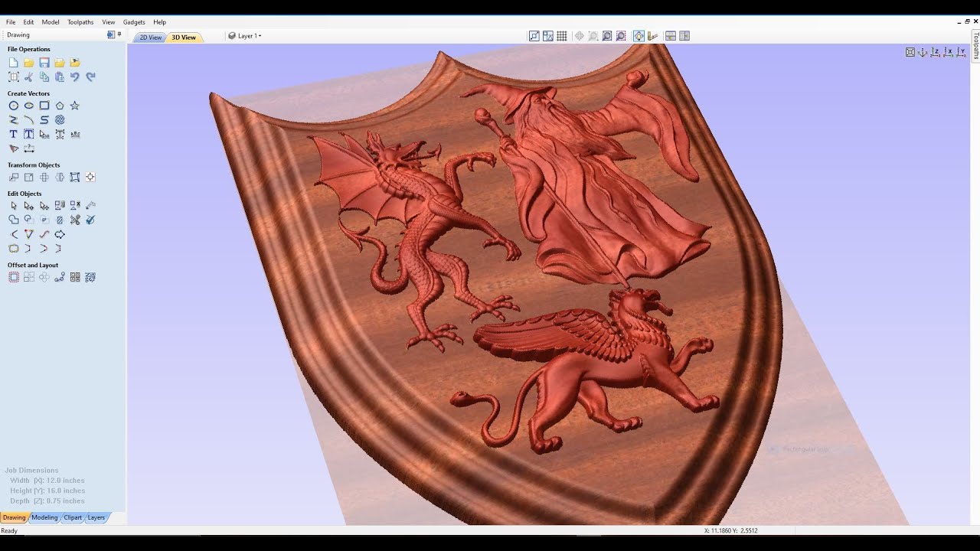Viewport: 980px width, 551px height.
Task: Toggle snap to grid icon
Action: tap(561, 36)
